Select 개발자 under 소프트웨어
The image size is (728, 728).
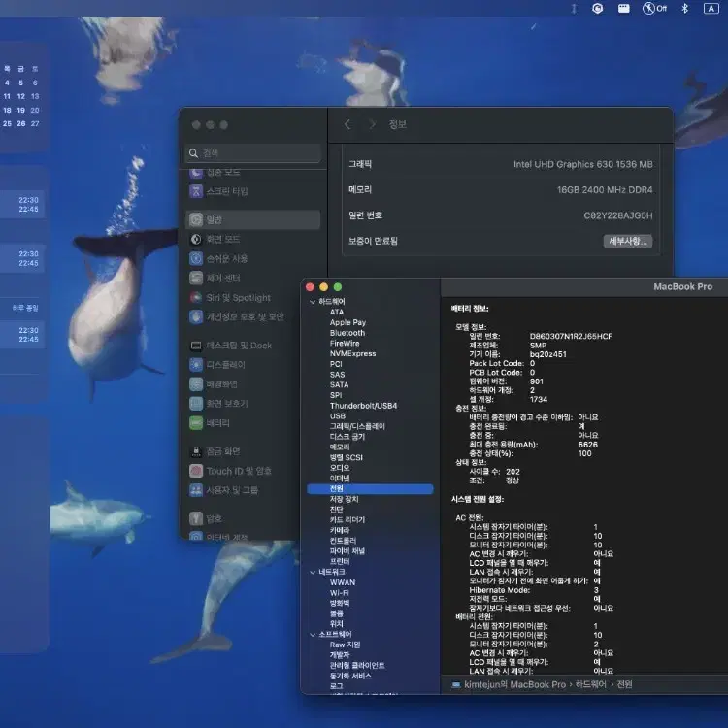click(340, 655)
